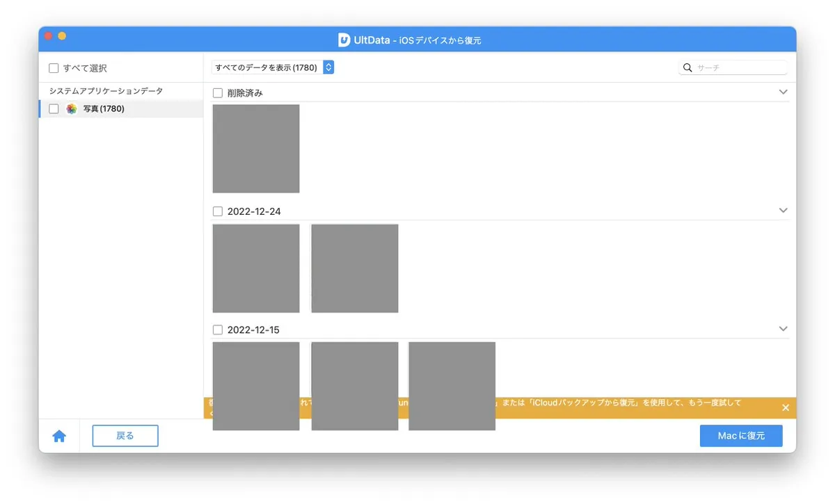The height and width of the screenshot is (504, 835).
Task: Click the red window close button
Action: (49, 35)
